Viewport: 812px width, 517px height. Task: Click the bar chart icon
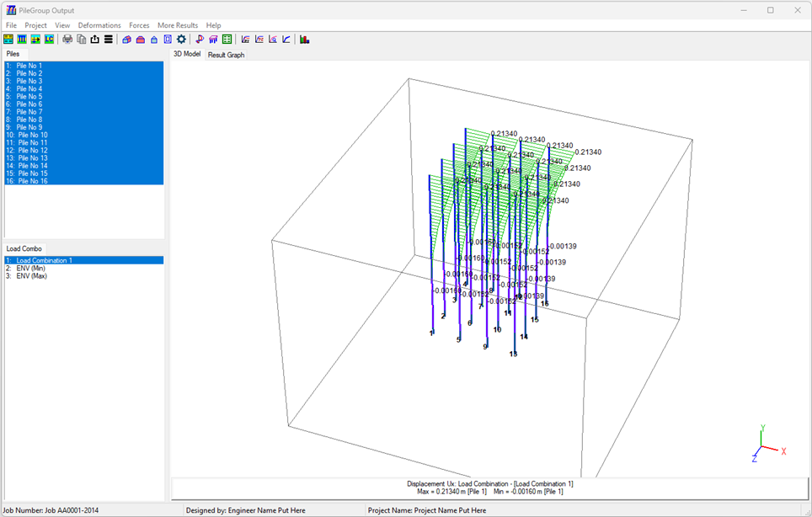pyautogui.click(x=305, y=40)
